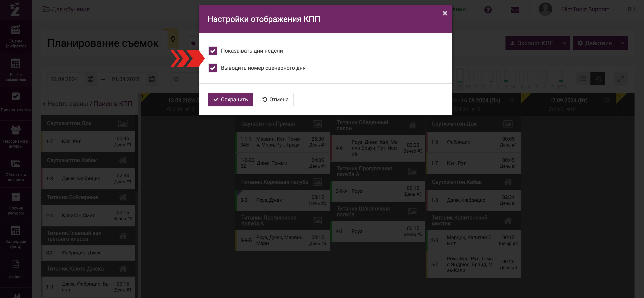Screen dimensions: 644x298
Task: Select scene 1-5 Фабрицио
Action: (473, 142)
